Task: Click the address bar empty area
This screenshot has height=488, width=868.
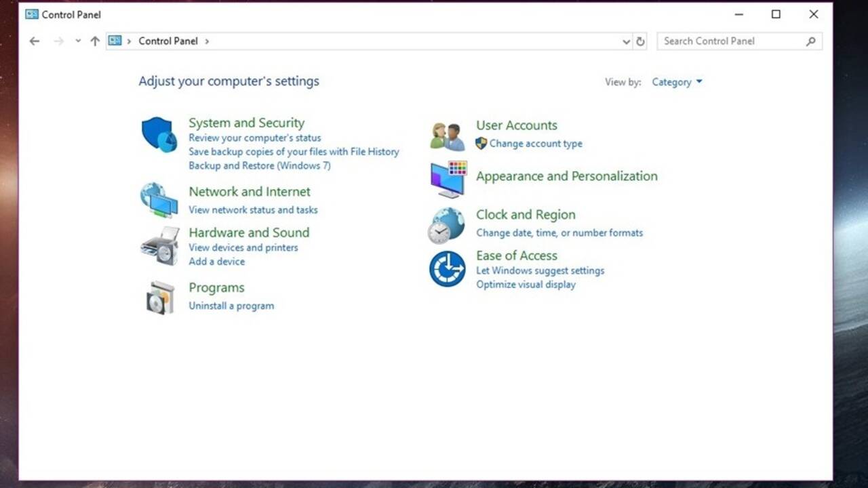Action: 414,41
